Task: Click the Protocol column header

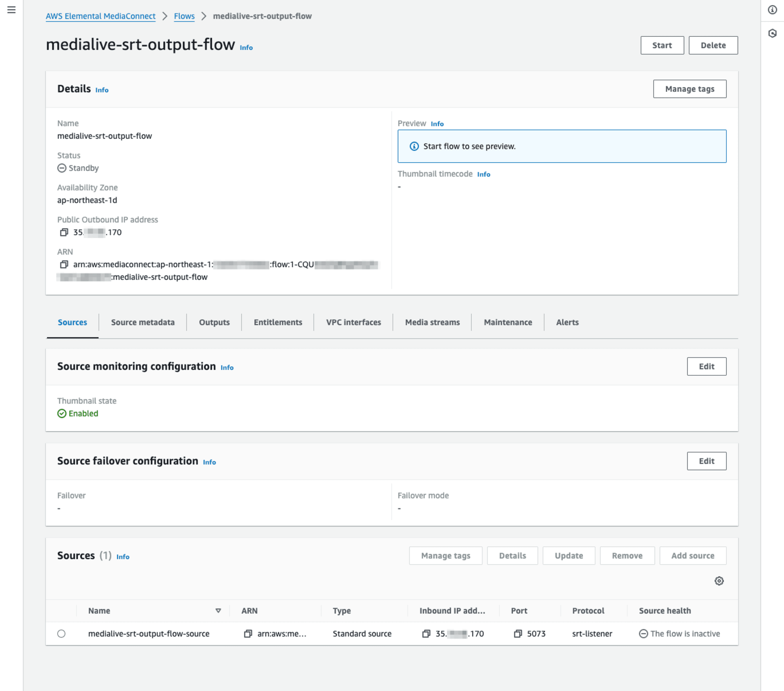Action: pos(588,611)
